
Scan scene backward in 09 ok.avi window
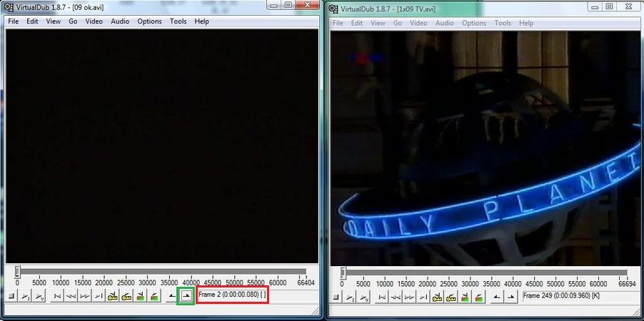tap(140, 296)
